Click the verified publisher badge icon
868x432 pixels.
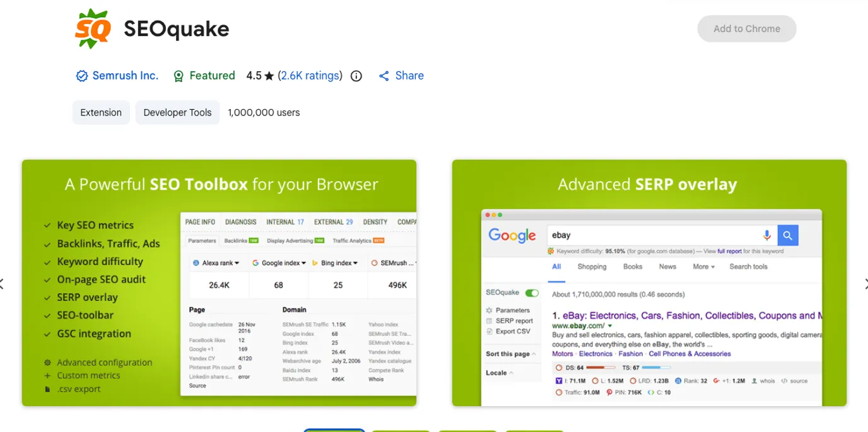click(82, 76)
